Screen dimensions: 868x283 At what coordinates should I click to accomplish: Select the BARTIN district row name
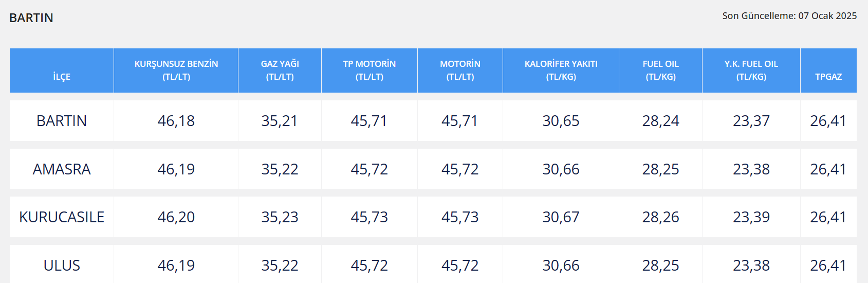[x=62, y=121]
